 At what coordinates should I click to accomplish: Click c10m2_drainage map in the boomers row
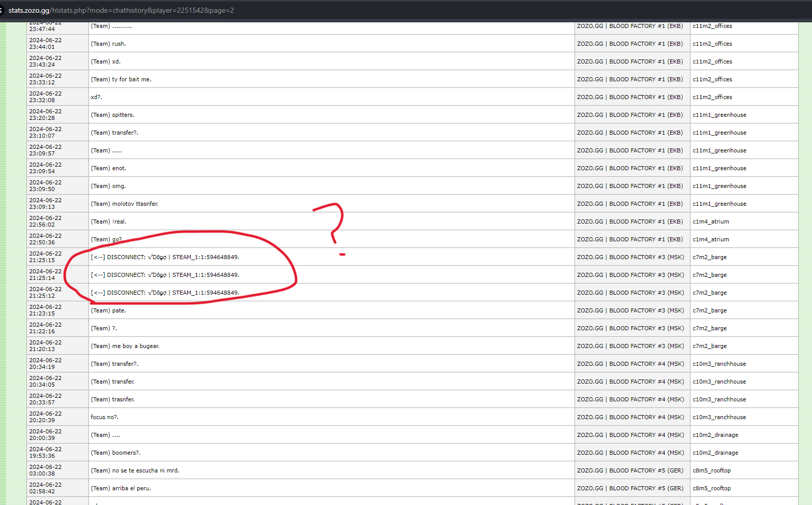(715, 453)
